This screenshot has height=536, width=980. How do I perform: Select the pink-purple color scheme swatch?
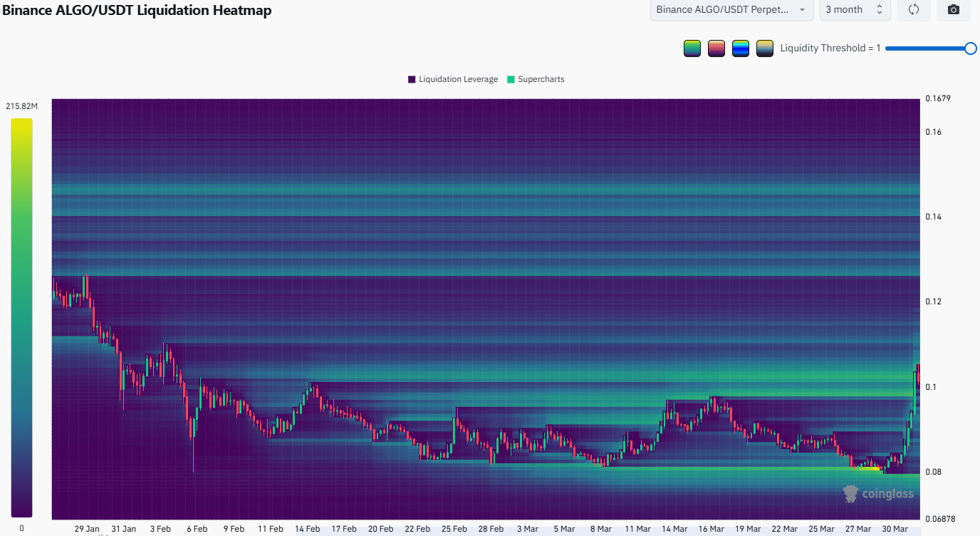[x=716, y=48]
